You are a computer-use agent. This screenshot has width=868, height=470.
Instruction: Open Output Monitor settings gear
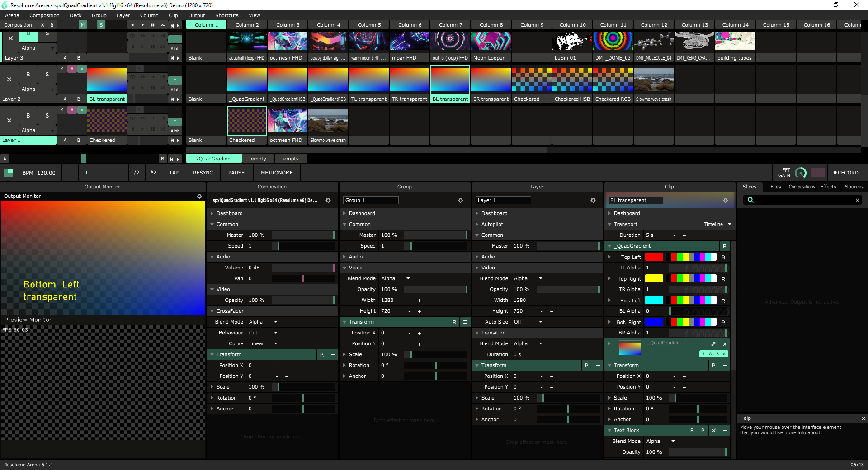(199, 197)
